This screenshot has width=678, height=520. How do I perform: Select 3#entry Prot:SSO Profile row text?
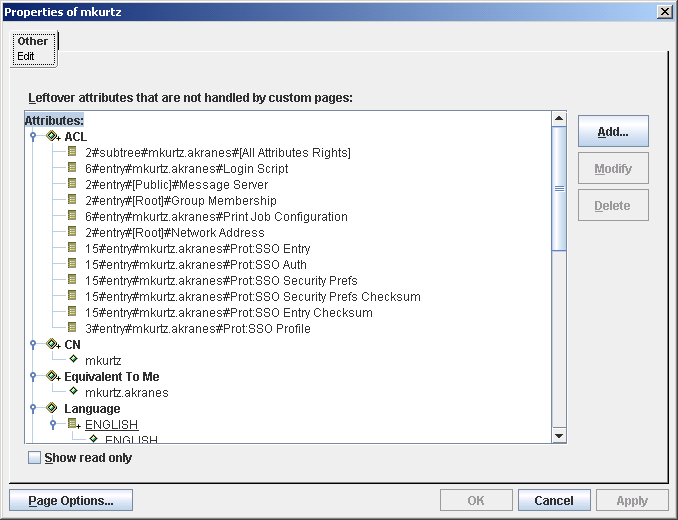click(x=198, y=329)
